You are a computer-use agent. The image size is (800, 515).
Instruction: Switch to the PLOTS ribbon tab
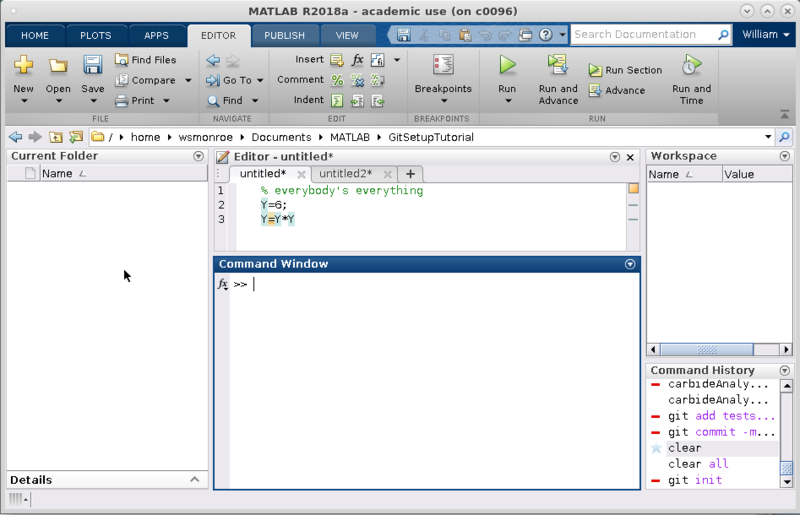tap(95, 35)
